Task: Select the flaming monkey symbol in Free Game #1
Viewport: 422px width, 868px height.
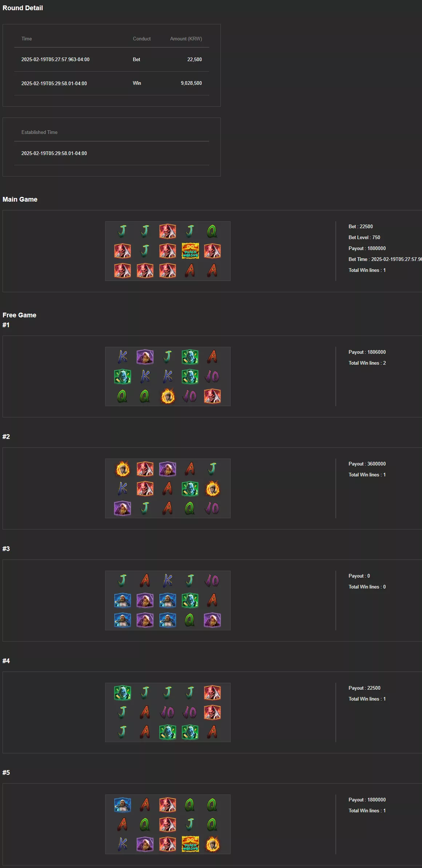Action: [168, 396]
